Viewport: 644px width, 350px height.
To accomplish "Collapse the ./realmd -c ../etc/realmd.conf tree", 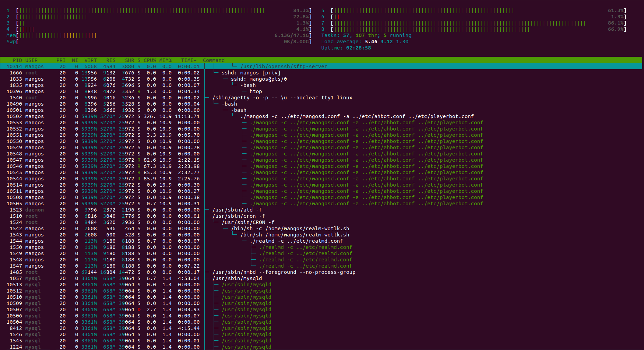I will pos(296,241).
